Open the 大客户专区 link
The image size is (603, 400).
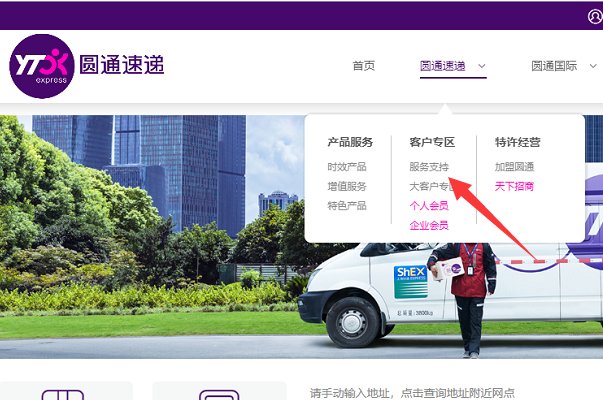[x=432, y=187]
